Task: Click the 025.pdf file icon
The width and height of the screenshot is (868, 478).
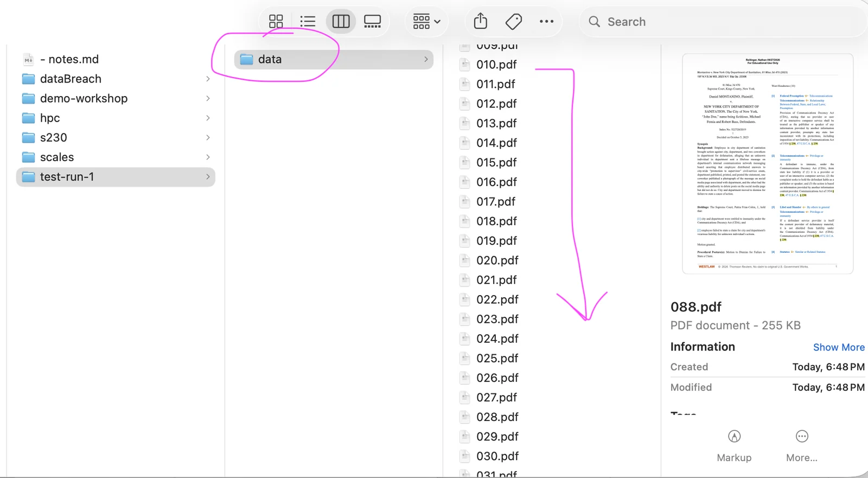Action: pos(465,358)
